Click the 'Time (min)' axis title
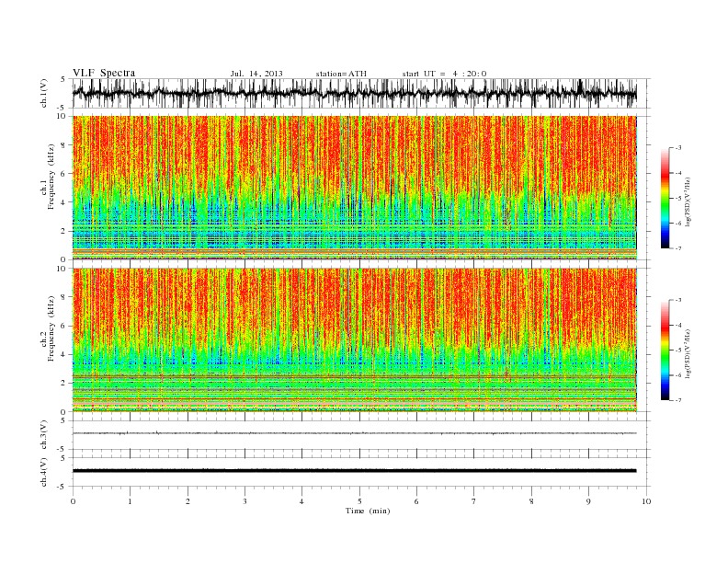728x563 pixels. 368,511
